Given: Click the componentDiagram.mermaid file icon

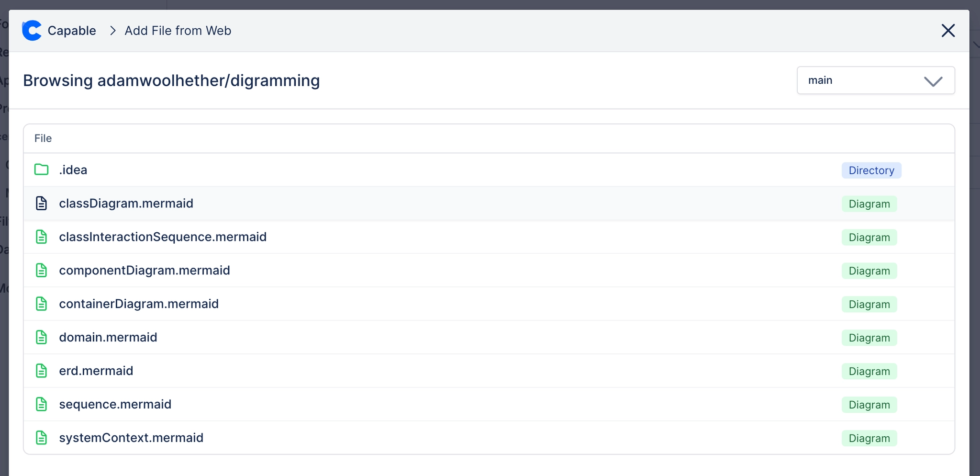Looking at the screenshot, I should tap(42, 270).
